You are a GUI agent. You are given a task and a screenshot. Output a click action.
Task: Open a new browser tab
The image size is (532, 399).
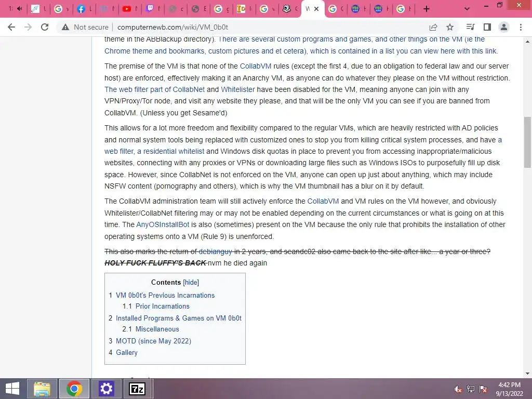pyautogui.click(x=427, y=9)
